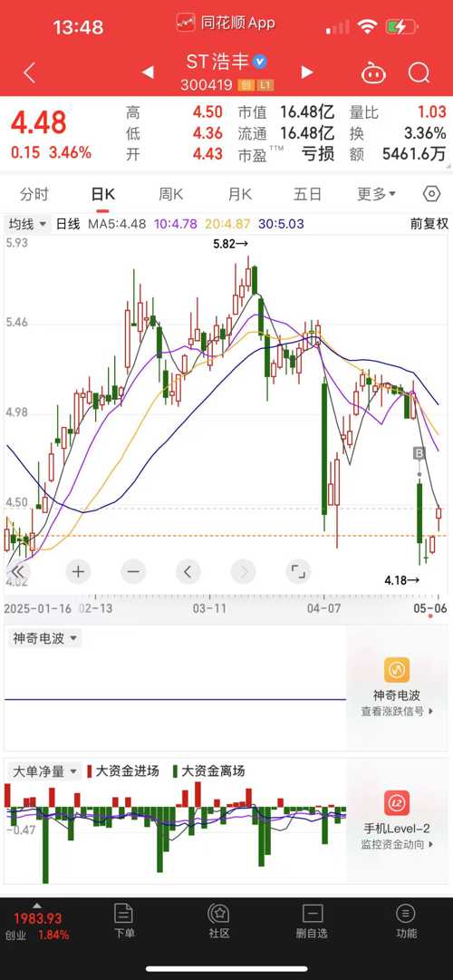Open the 手机Level-2 icon
The width and height of the screenshot is (453, 980).
(397, 803)
